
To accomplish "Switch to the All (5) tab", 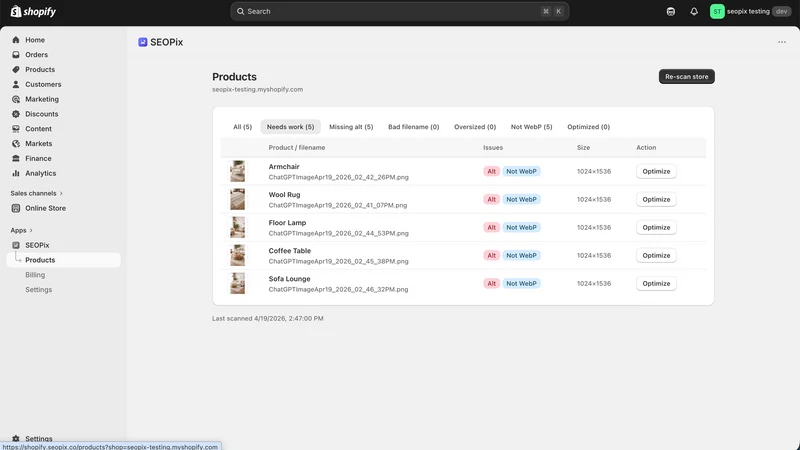I will [242, 127].
